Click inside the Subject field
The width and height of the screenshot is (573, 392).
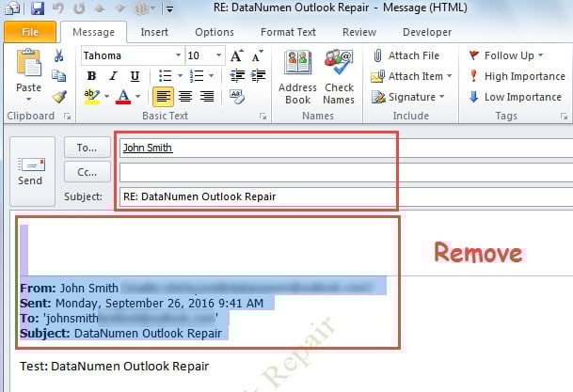[x=254, y=196]
